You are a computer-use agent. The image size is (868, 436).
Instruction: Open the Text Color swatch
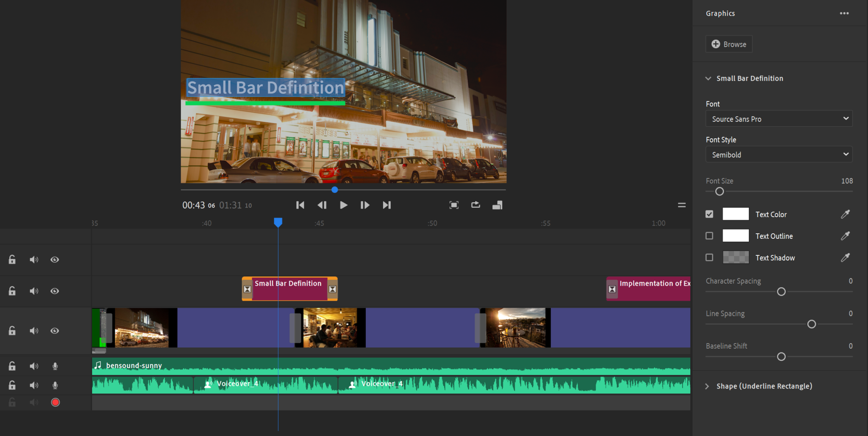coord(735,214)
